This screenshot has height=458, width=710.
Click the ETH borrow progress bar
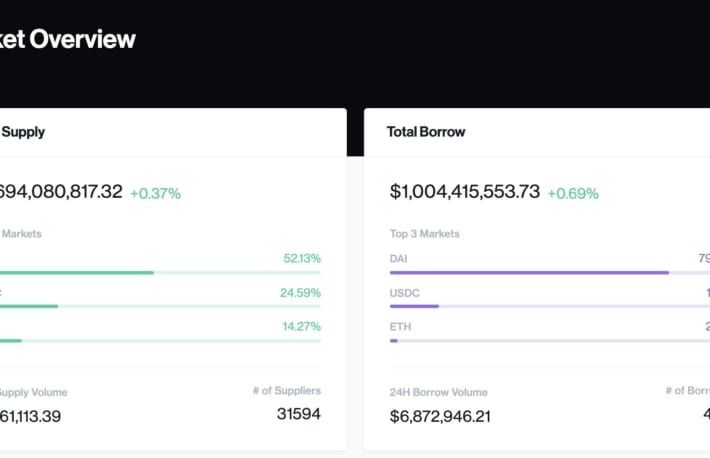point(550,341)
